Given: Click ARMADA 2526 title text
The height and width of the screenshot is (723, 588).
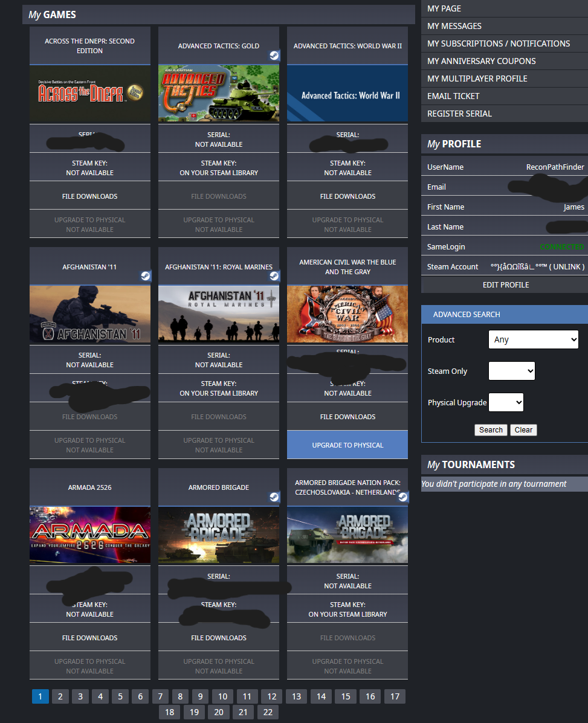Looking at the screenshot, I should [x=90, y=487].
